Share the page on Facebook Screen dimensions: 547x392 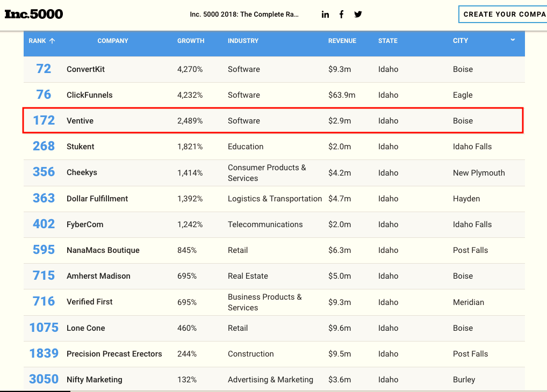coord(342,14)
